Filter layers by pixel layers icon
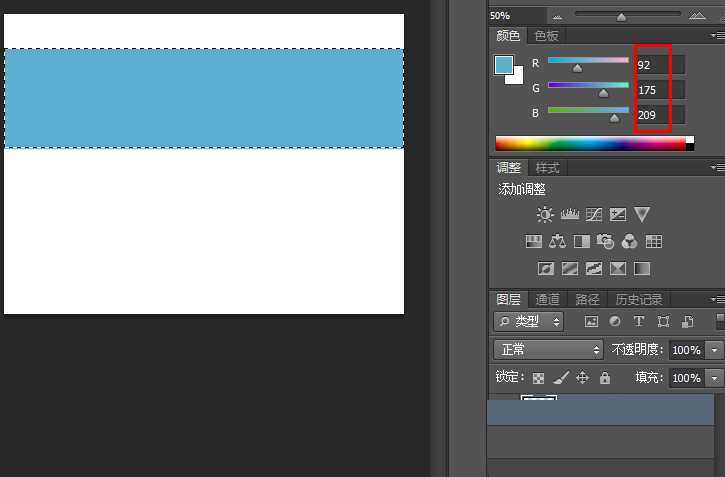Viewport: 725px width, 477px height. tap(591, 321)
